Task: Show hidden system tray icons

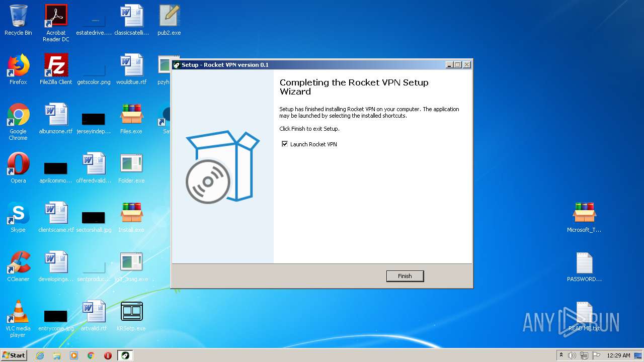Action: (x=561, y=355)
